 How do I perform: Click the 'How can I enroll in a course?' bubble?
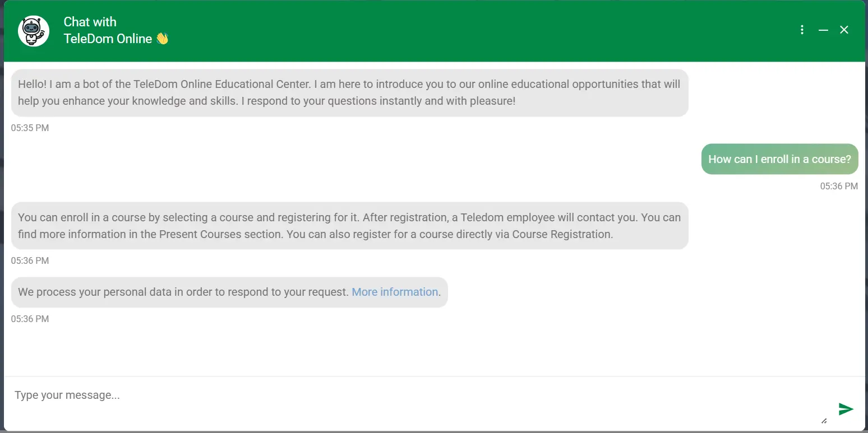(x=779, y=159)
